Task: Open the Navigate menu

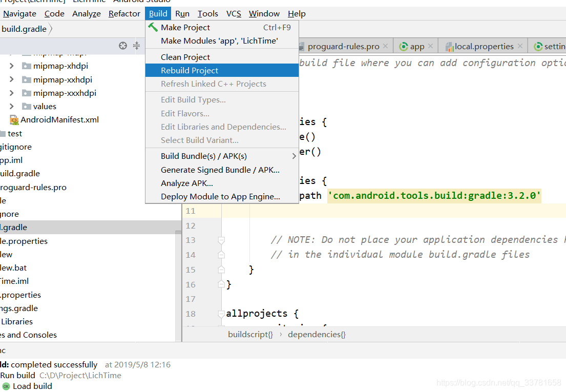Action: click(x=20, y=14)
